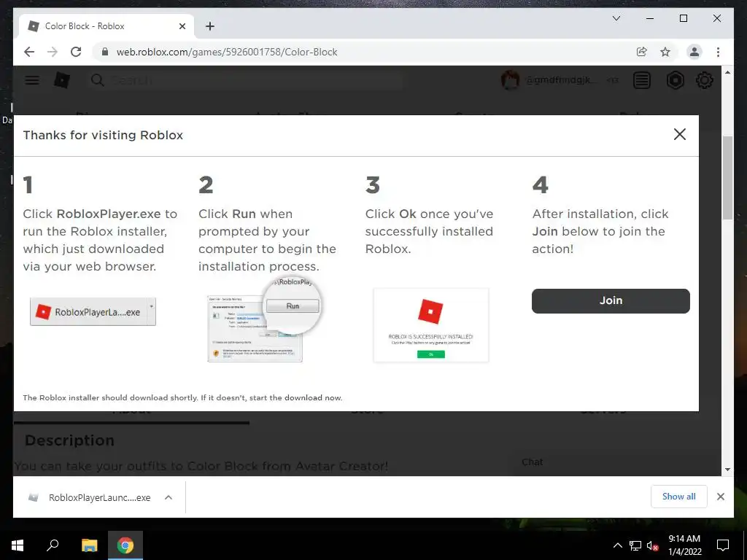Click the Roblox logo home icon
Screen dimensions: 747x560
[x=62, y=80]
